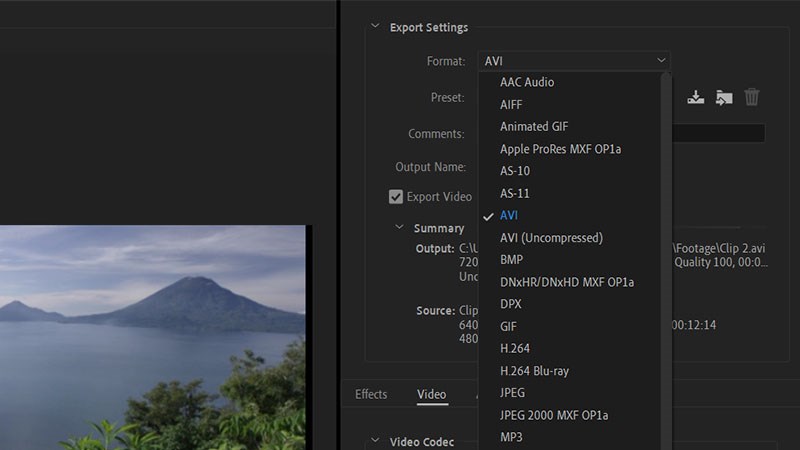Choose AVI (Uncompressed) from the list
Image resolution: width=800 pixels, height=450 pixels.
coord(551,238)
